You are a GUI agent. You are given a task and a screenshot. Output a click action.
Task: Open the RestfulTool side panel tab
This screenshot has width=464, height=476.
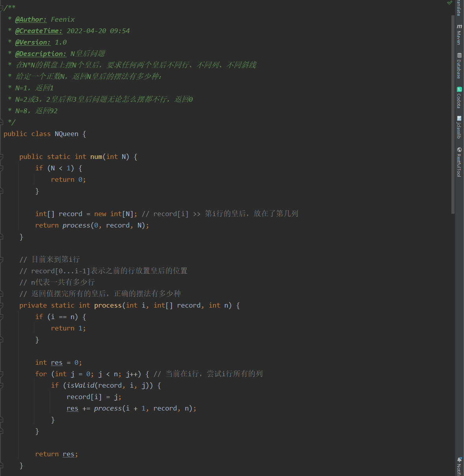[459, 162]
